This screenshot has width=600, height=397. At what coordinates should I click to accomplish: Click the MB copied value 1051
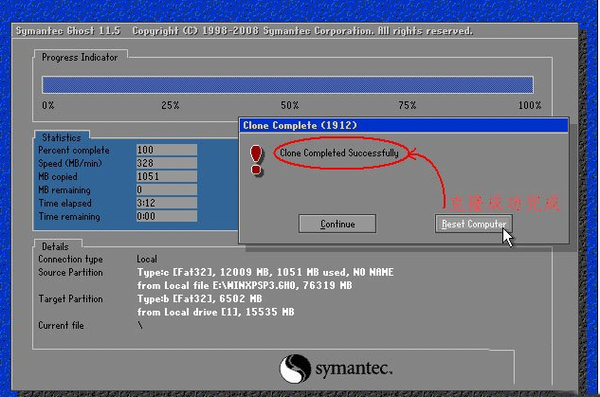pos(166,176)
